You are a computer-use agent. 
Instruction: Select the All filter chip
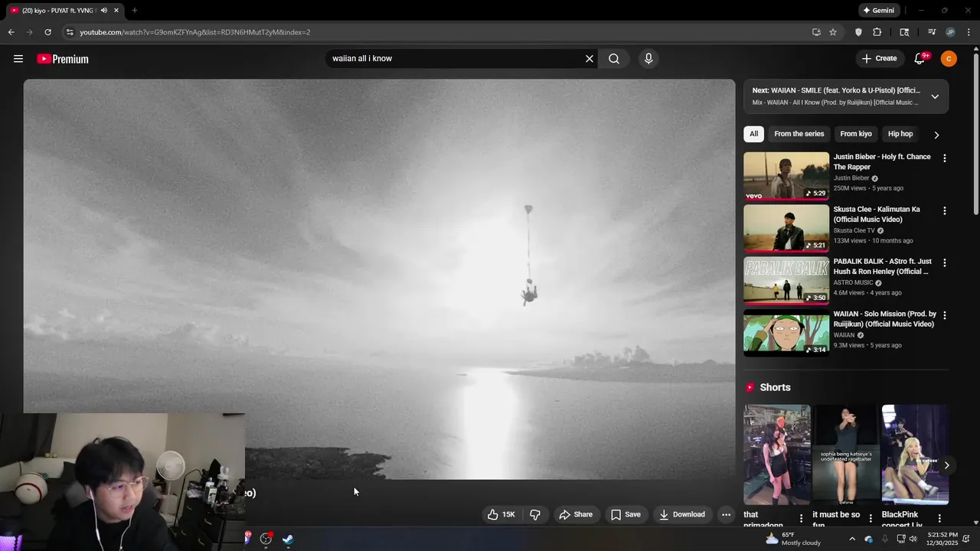[x=753, y=134]
